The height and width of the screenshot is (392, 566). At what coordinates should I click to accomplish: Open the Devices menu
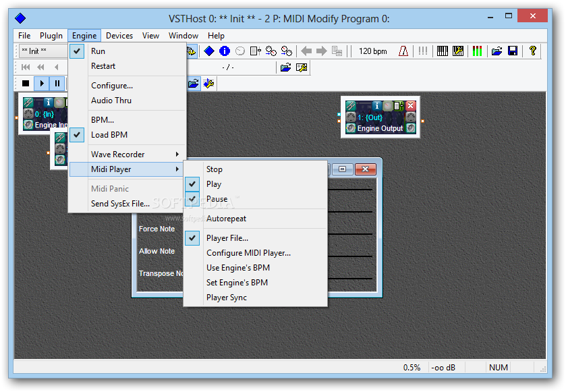119,36
